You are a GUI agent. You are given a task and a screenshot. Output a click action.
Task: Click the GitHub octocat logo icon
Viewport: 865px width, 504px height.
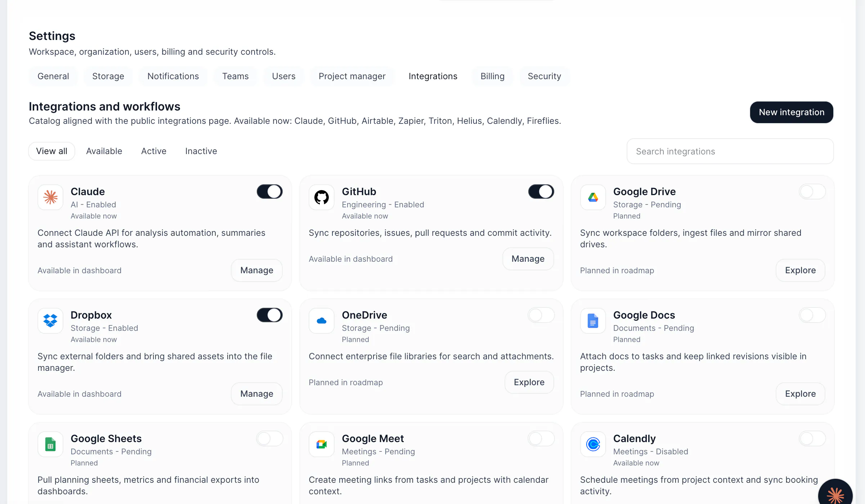[322, 197]
